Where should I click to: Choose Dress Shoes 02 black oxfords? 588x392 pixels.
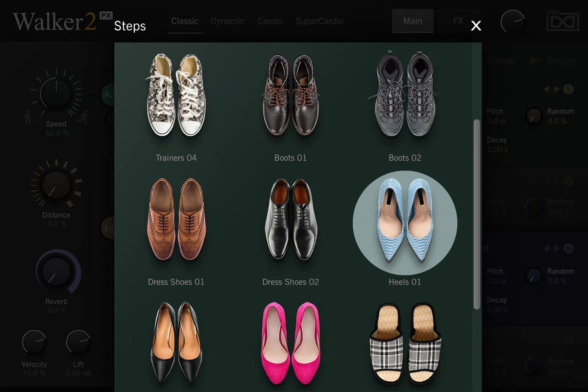point(291,220)
